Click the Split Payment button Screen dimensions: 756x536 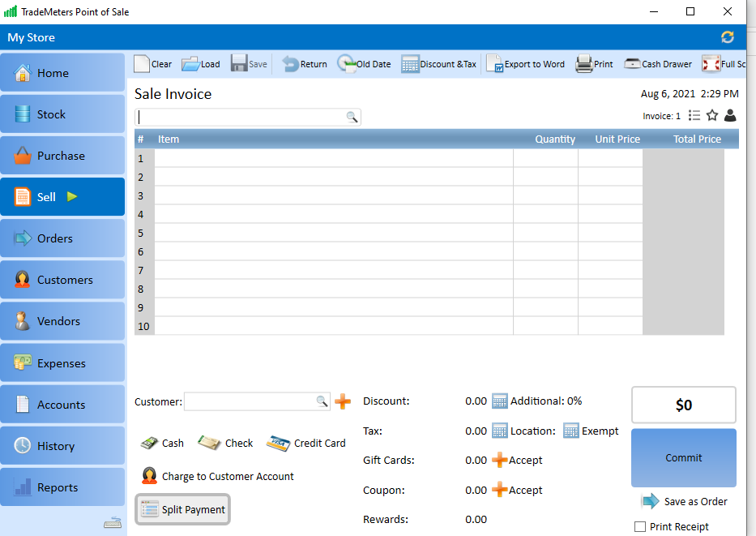click(183, 509)
